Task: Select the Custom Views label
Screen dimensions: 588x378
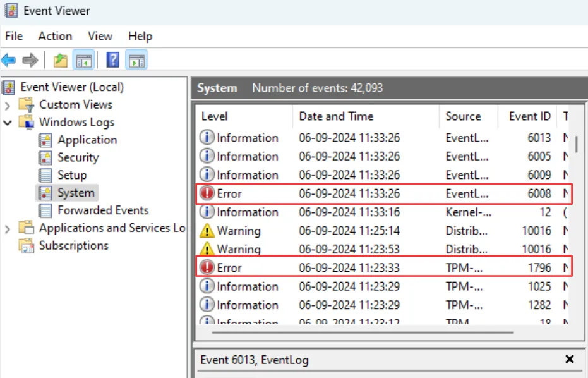Action: [76, 104]
